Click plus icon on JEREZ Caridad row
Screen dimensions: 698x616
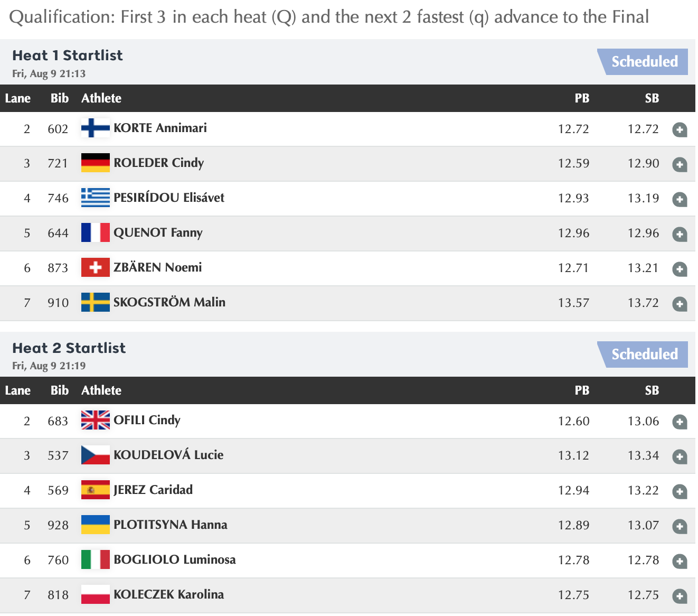(x=680, y=491)
